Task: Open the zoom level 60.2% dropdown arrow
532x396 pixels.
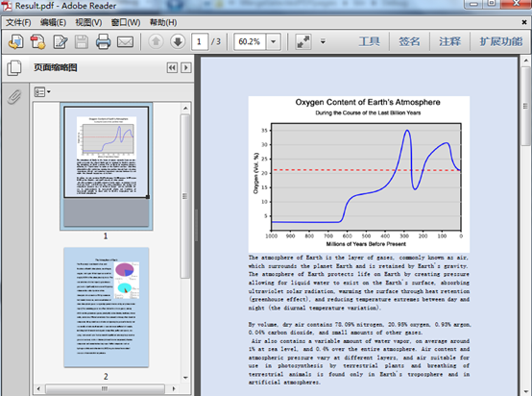Action: click(273, 42)
